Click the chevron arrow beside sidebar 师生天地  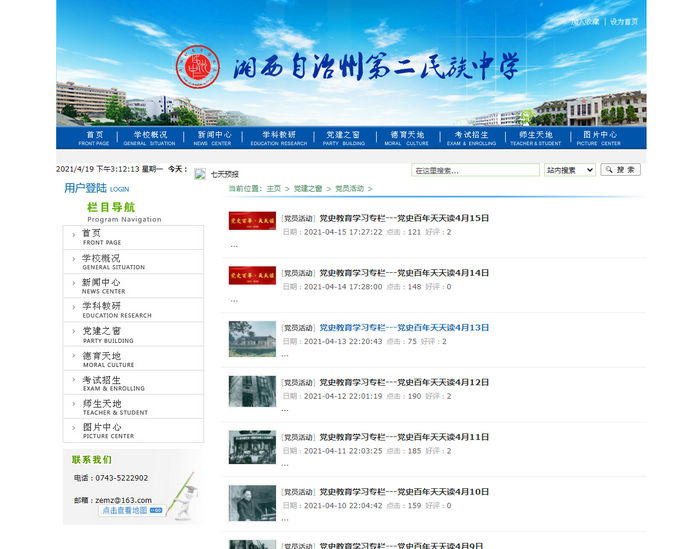(74, 403)
